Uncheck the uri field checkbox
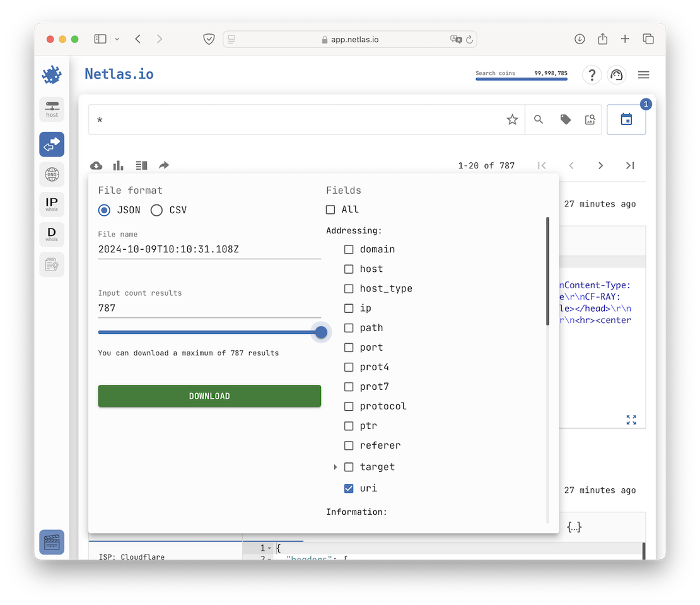 coord(349,488)
